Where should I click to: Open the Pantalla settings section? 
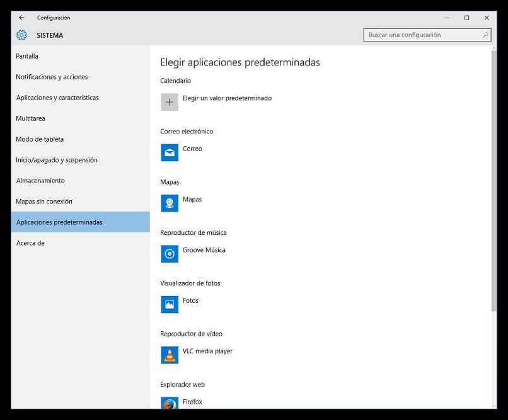(x=80, y=56)
